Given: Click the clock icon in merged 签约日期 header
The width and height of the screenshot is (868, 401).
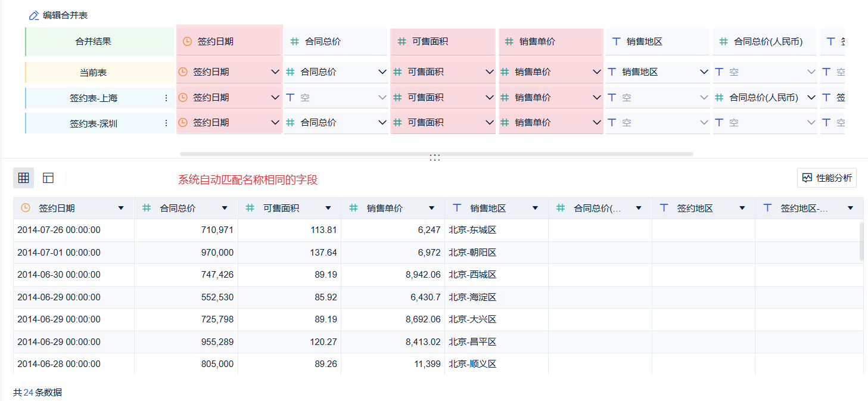Looking at the screenshot, I should [x=187, y=42].
